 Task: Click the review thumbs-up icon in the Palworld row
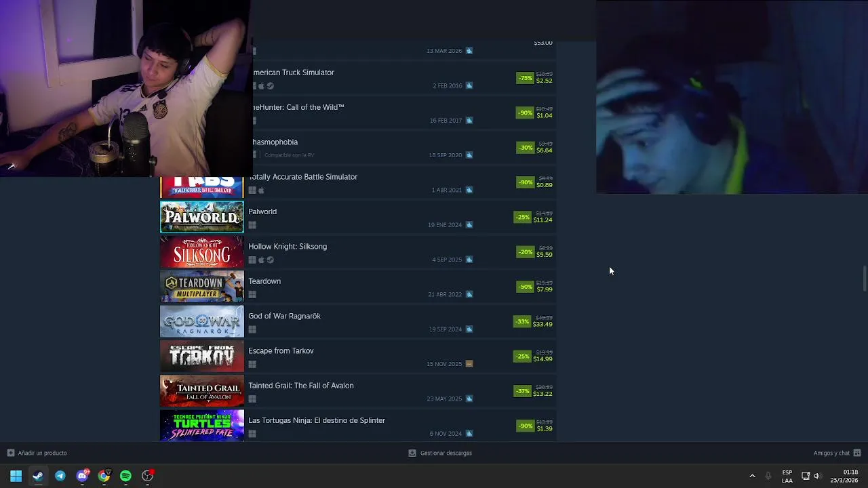click(469, 225)
